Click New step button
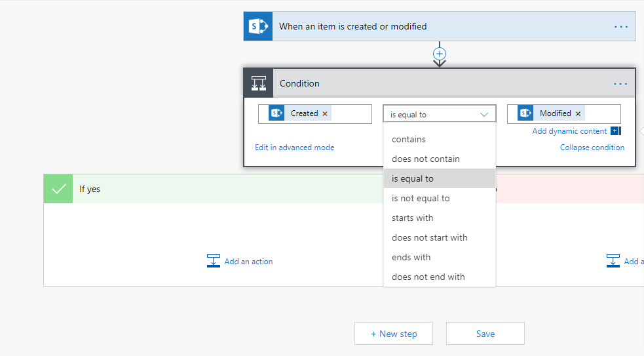This screenshot has height=356, width=644. point(394,334)
